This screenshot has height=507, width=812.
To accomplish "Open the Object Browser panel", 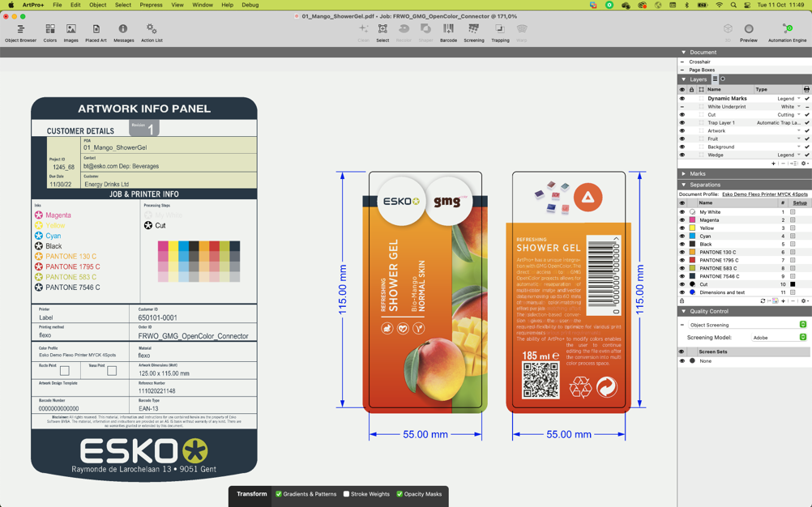I will 21,32.
